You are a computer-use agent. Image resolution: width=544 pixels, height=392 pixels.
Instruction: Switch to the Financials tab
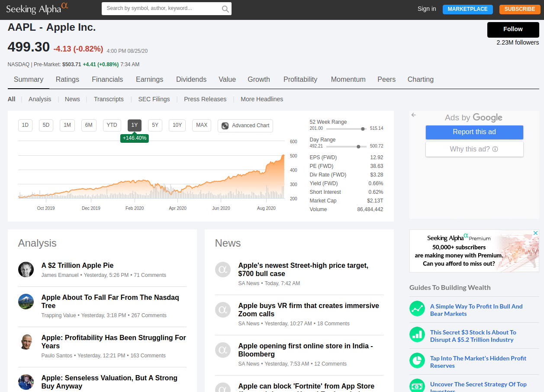click(x=107, y=80)
